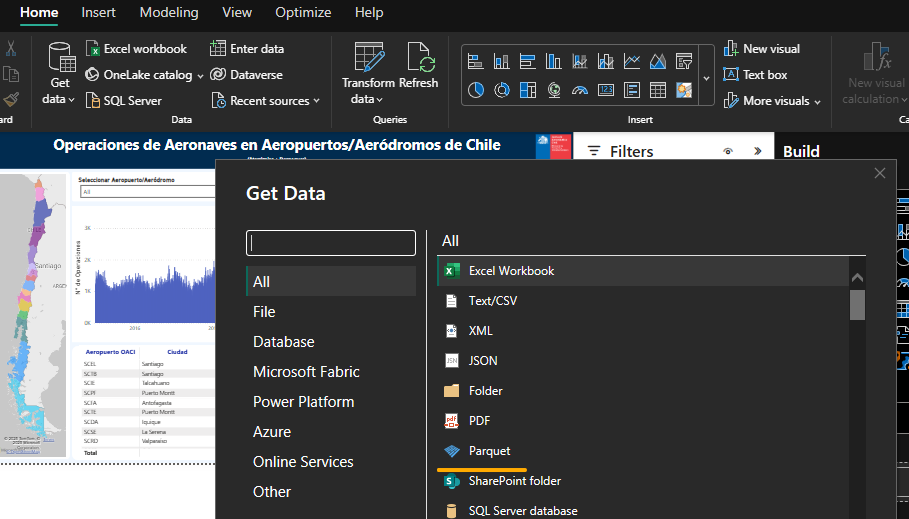The width and height of the screenshot is (909, 519).
Task: Insert a stacked bar chart visual
Action: pos(475,61)
